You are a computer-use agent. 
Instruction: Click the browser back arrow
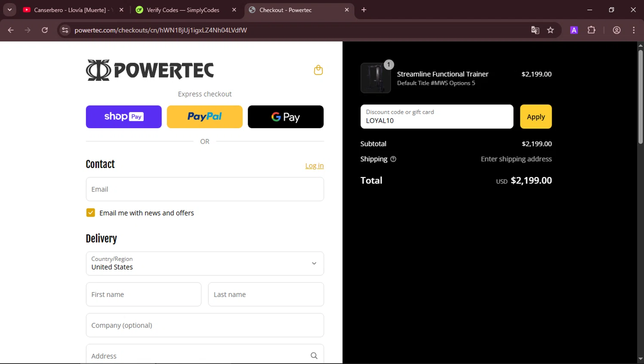[11, 30]
